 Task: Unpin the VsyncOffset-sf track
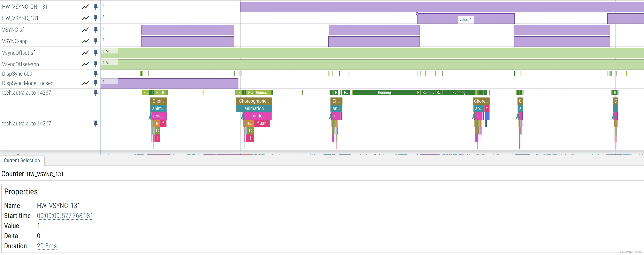pyautogui.click(x=95, y=53)
